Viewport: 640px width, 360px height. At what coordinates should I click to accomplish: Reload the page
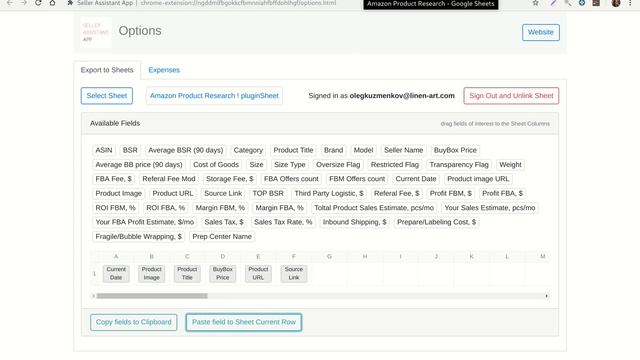[38, 3]
